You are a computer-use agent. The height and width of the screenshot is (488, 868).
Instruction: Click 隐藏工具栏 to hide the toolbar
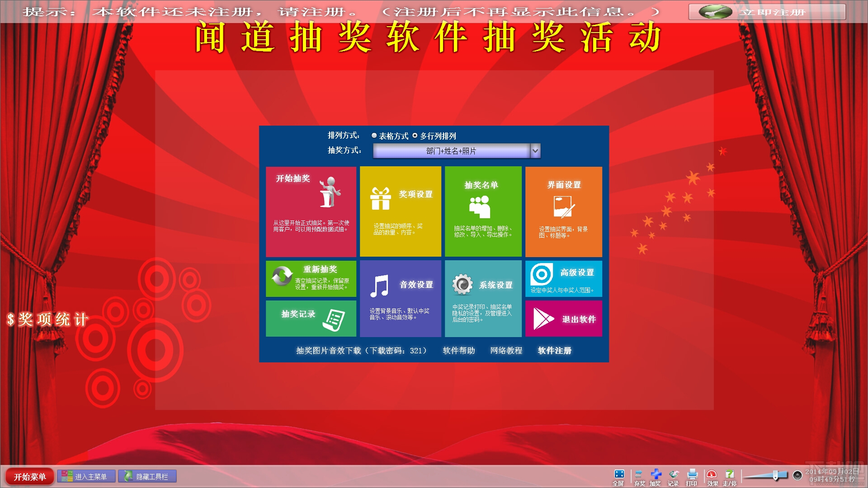click(x=147, y=476)
